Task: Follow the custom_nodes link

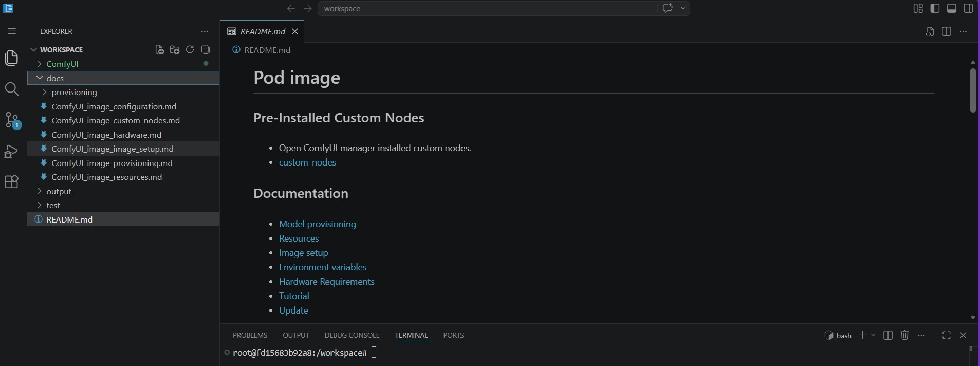Action: click(x=307, y=162)
